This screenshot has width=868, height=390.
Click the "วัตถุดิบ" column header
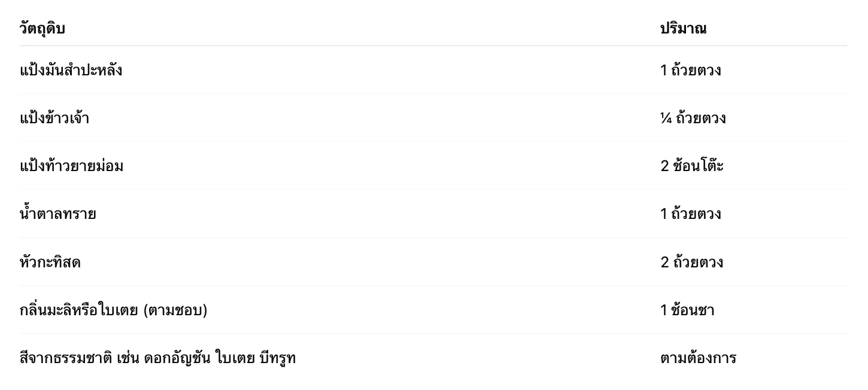tap(42, 29)
